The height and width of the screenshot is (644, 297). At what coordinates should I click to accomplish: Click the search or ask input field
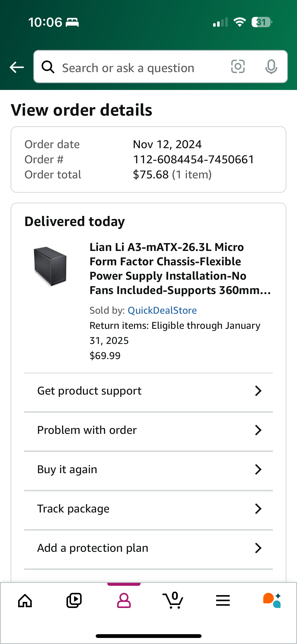pyautogui.click(x=141, y=68)
